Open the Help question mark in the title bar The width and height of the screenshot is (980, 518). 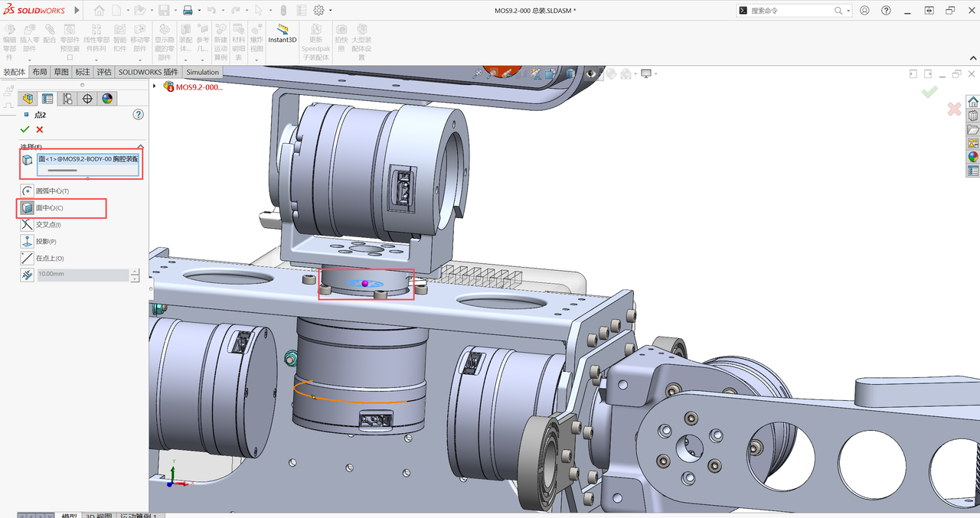point(886,11)
